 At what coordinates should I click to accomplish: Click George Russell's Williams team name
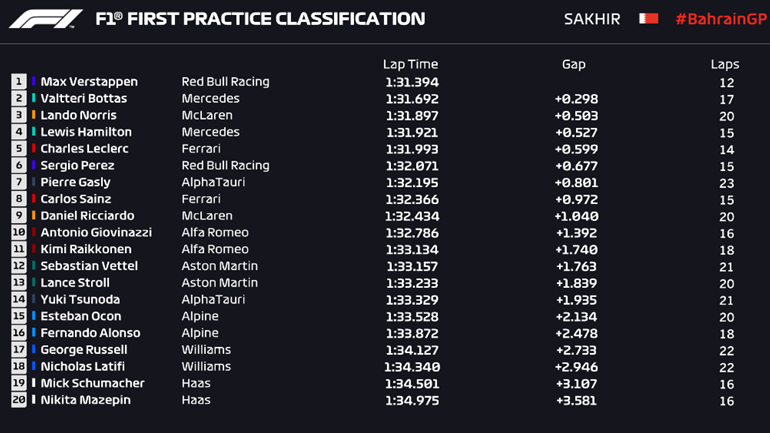point(206,350)
